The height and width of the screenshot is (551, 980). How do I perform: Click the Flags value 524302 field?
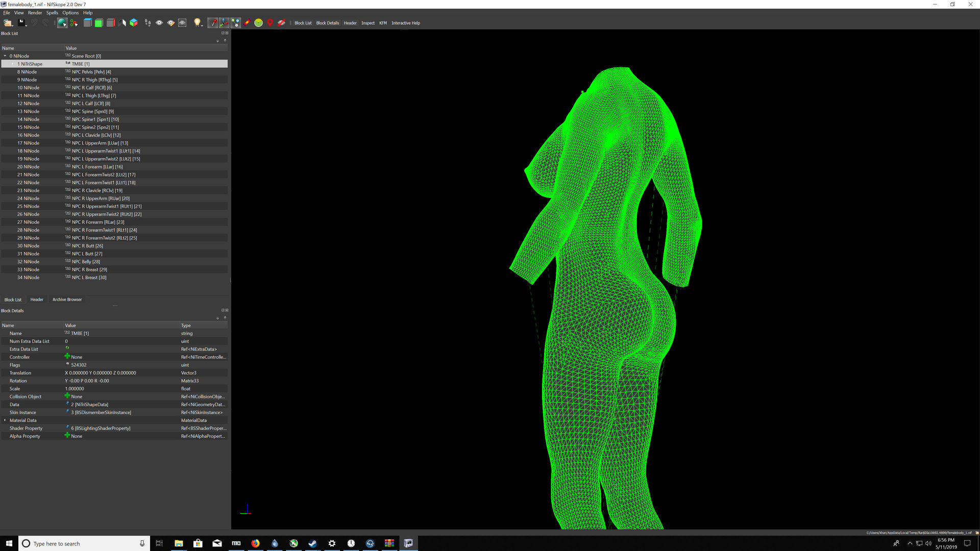click(121, 365)
